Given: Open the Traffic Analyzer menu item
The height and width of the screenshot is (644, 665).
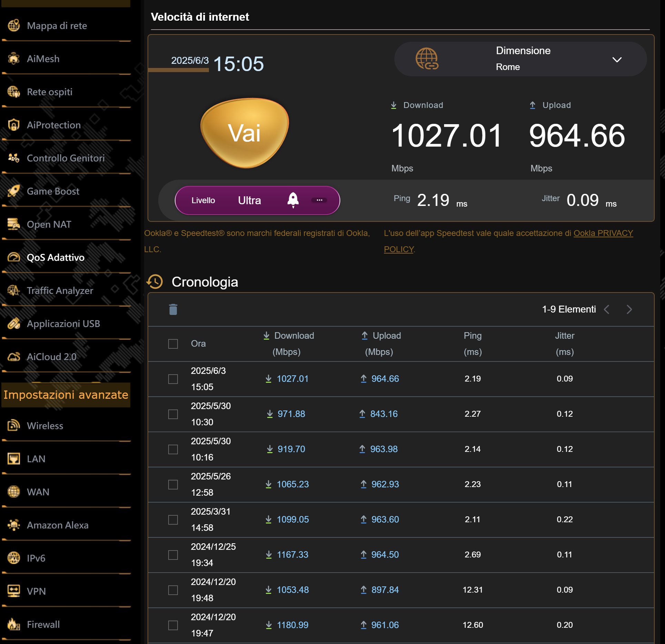Looking at the screenshot, I should pyautogui.click(x=60, y=290).
